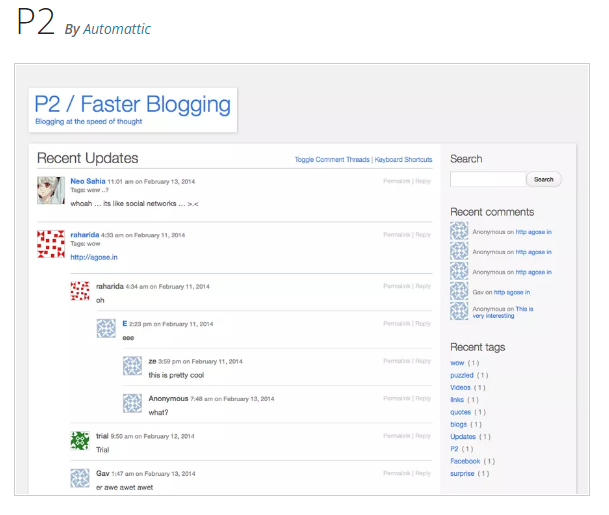
Task: Select the 'Updates' tag in Recent tags
Action: [463, 437]
